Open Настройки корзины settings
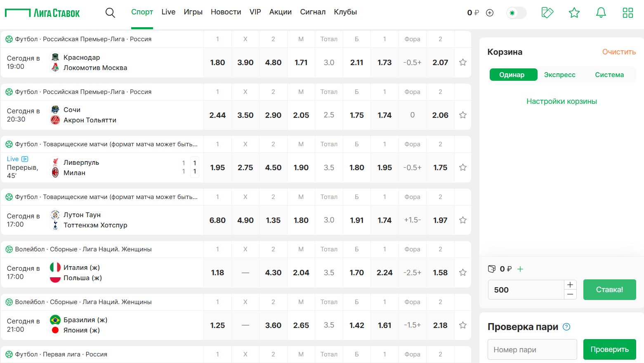 561,101
